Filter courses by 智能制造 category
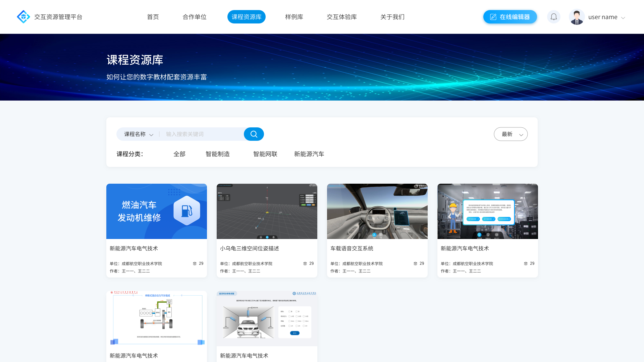Screen dimensions: 644x362 [x=217, y=154]
